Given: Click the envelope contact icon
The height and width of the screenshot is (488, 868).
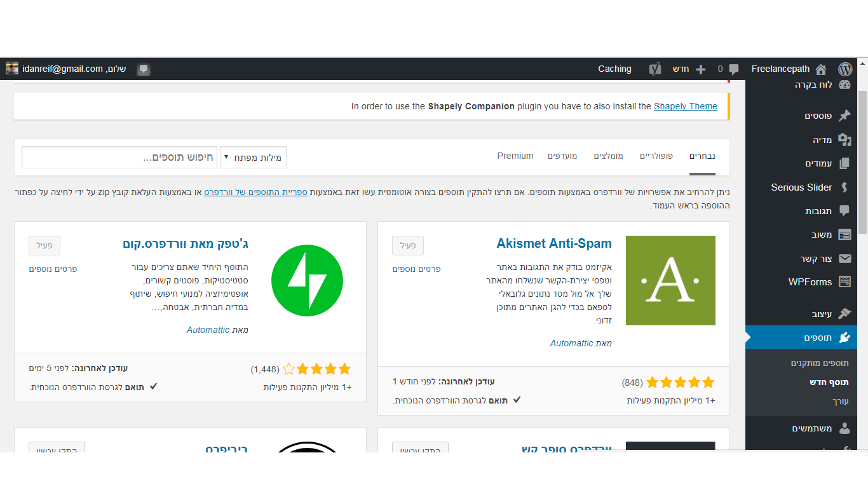Looking at the screenshot, I should point(844,259).
